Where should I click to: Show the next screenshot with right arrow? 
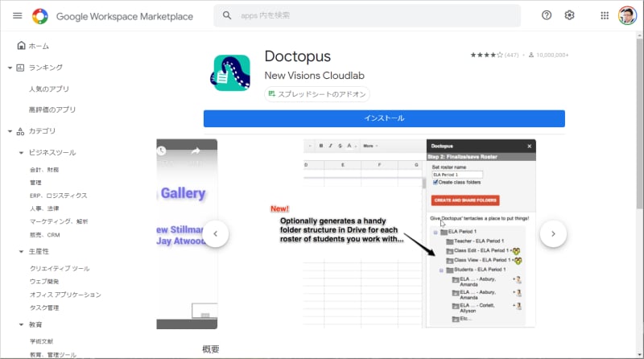click(553, 233)
